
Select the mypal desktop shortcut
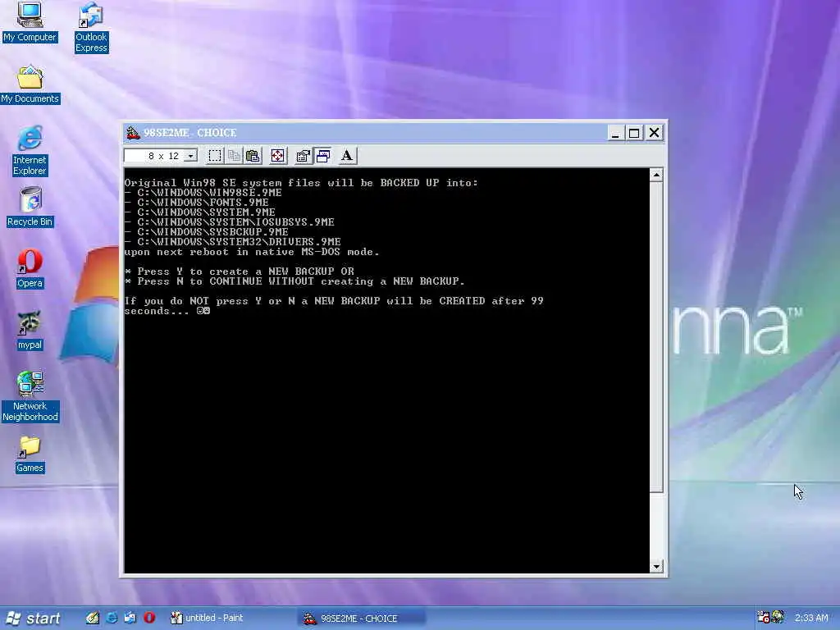pyautogui.click(x=30, y=330)
